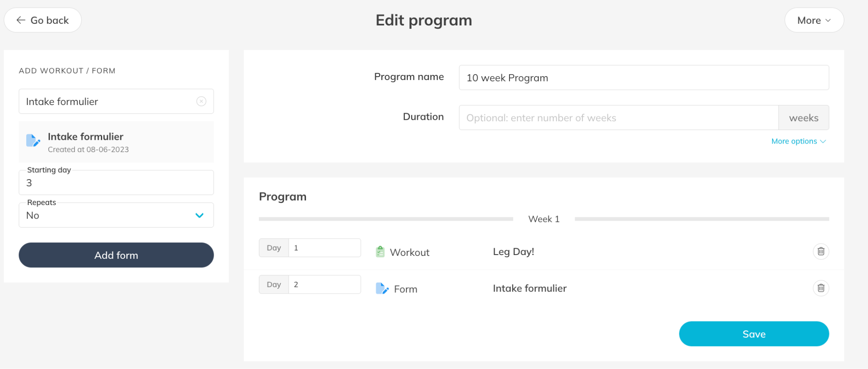Click the Starting day field
Image resolution: width=868 pixels, height=369 pixels.
[116, 183]
